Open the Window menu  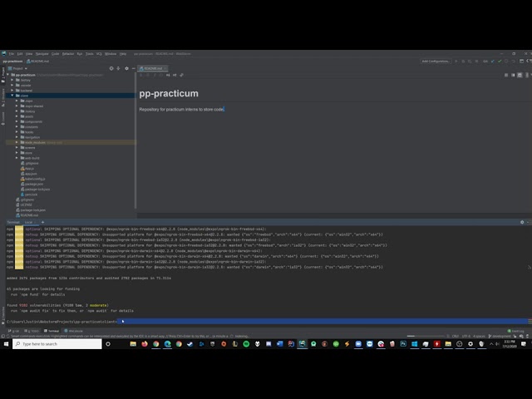pos(111,53)
